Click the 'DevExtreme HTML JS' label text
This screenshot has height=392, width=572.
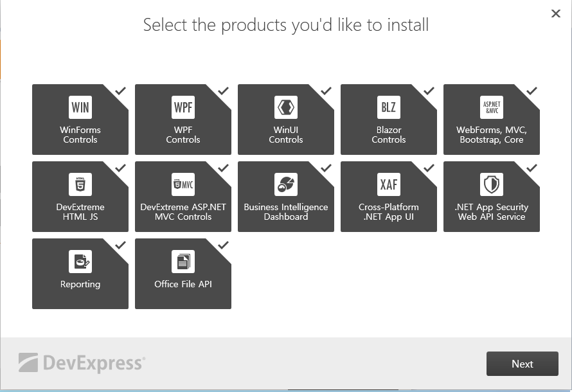[x=80, y=212]
